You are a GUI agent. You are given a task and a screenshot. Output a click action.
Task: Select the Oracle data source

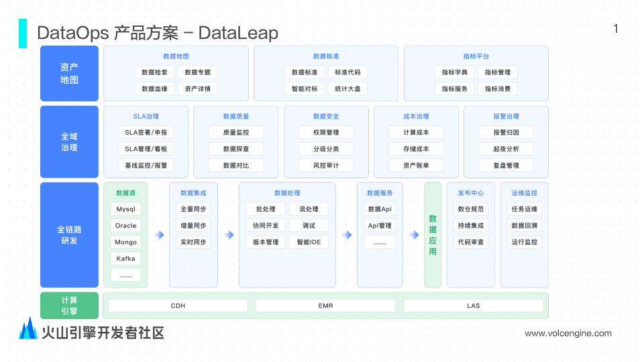pos(125,226)
